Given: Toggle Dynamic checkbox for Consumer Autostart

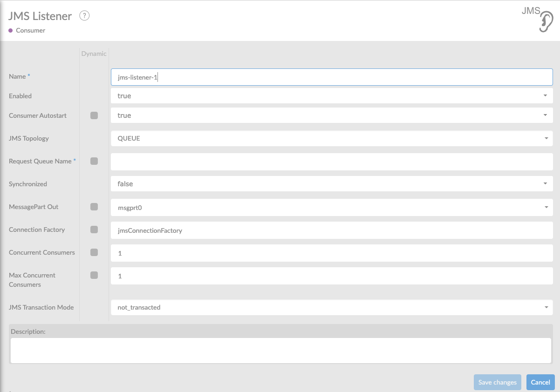Looking at the screenshot, I should [x=94, y=115].
